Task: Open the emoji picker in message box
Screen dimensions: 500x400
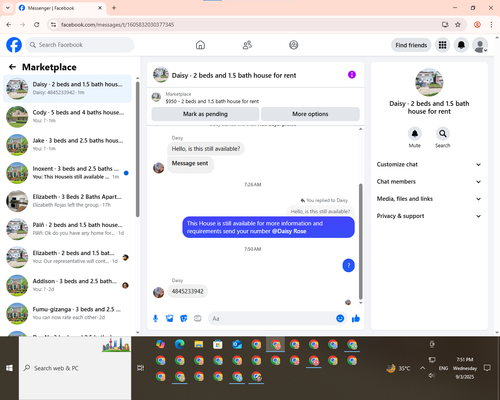Action: 340,318
